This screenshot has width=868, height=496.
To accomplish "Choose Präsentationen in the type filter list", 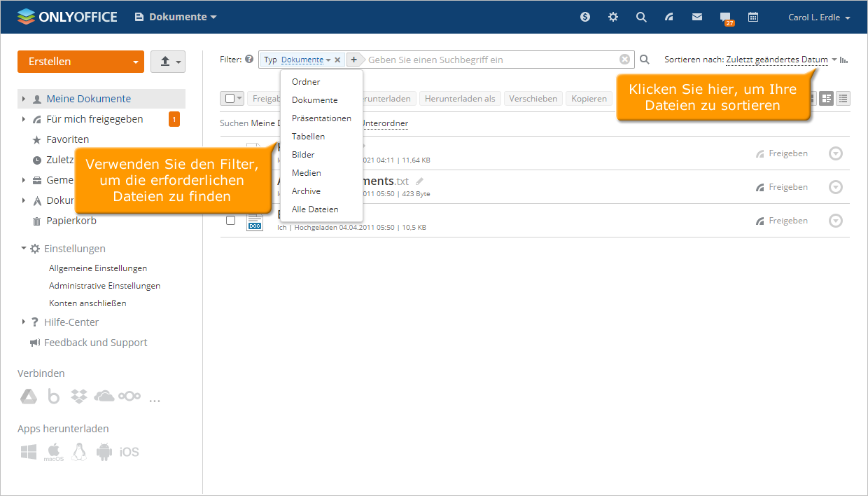I will pos(321,118).
